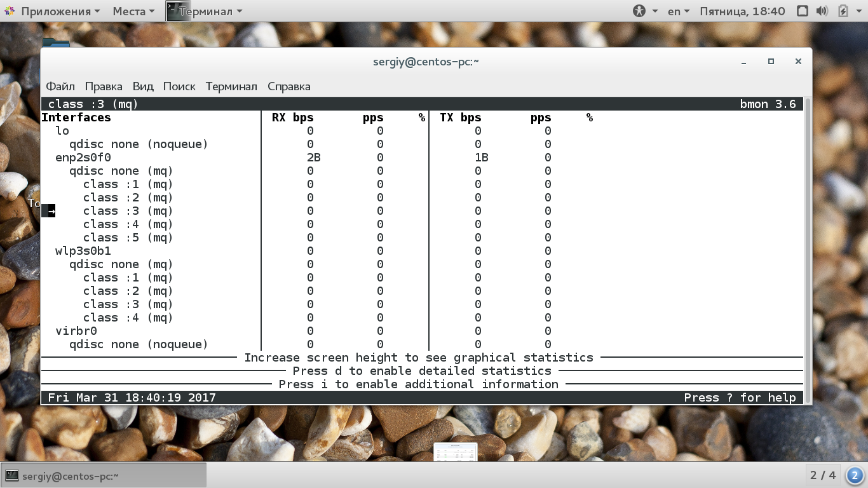Open the Файл menu

60,86
